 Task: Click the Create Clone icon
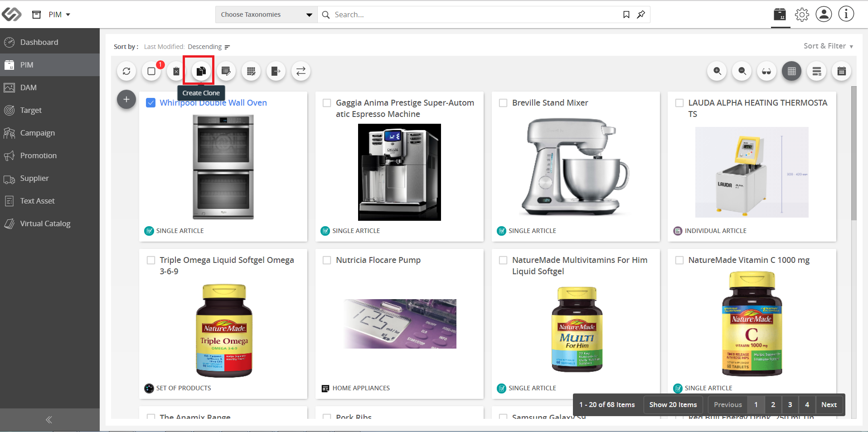tap(201, 71)
